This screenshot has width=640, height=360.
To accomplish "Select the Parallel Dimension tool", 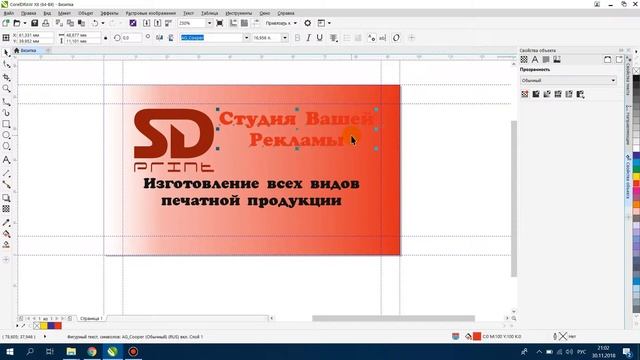I will point(7,173).
